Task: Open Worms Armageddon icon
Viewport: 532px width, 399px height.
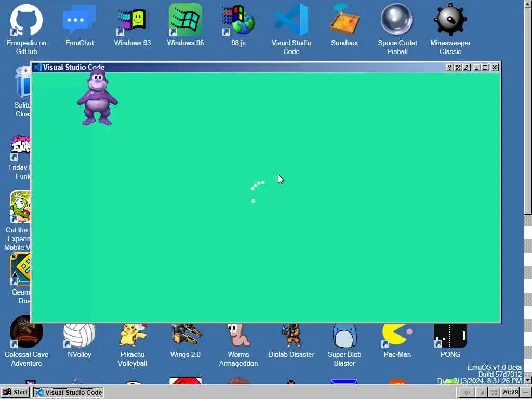Action: coord(238,344)
